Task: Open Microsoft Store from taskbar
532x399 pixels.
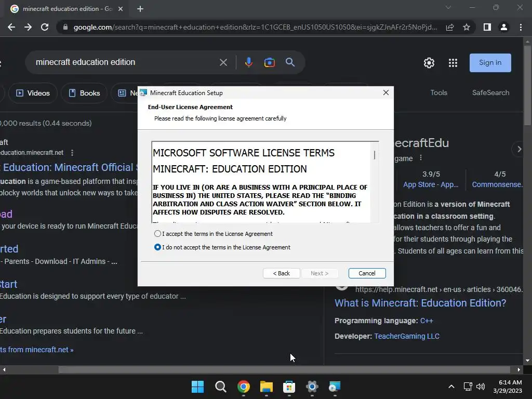Action: [289, 387]
